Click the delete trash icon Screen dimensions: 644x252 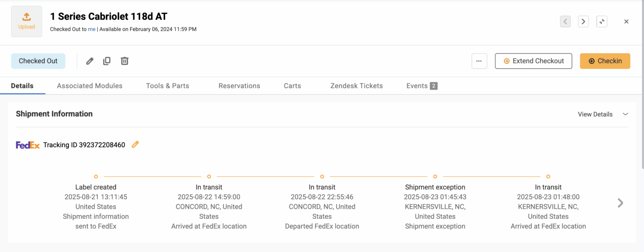[125, 61]
